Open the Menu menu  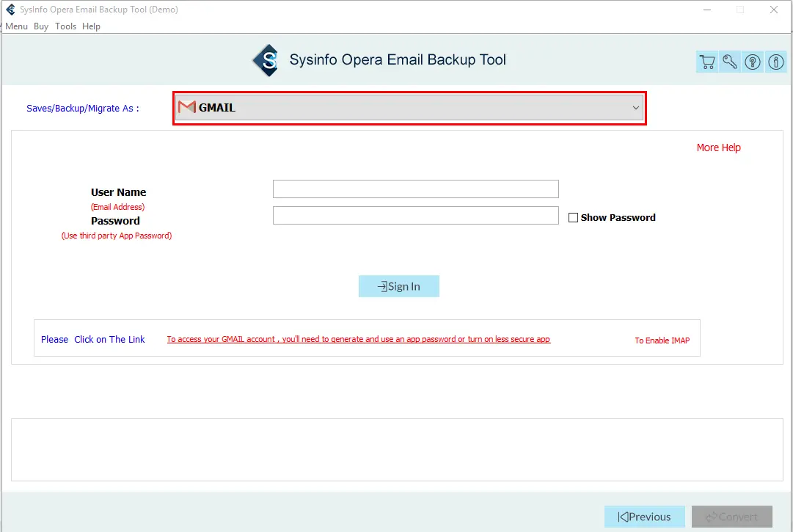16,26
